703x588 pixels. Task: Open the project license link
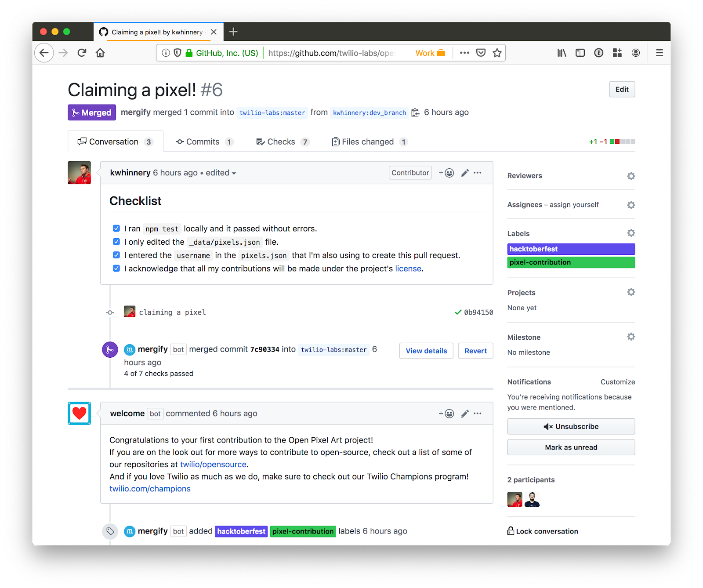pos(408,269)
